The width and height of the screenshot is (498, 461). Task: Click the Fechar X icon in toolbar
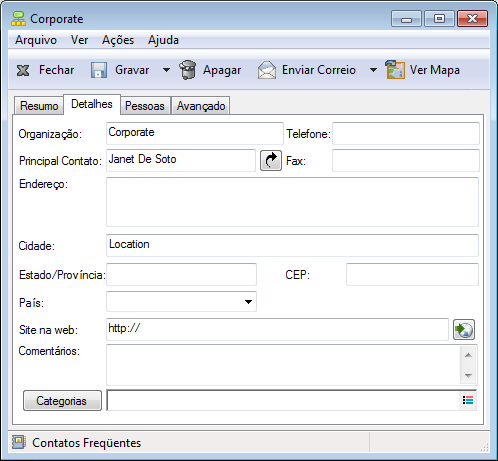pyautogui.click(x=23, y=70)
